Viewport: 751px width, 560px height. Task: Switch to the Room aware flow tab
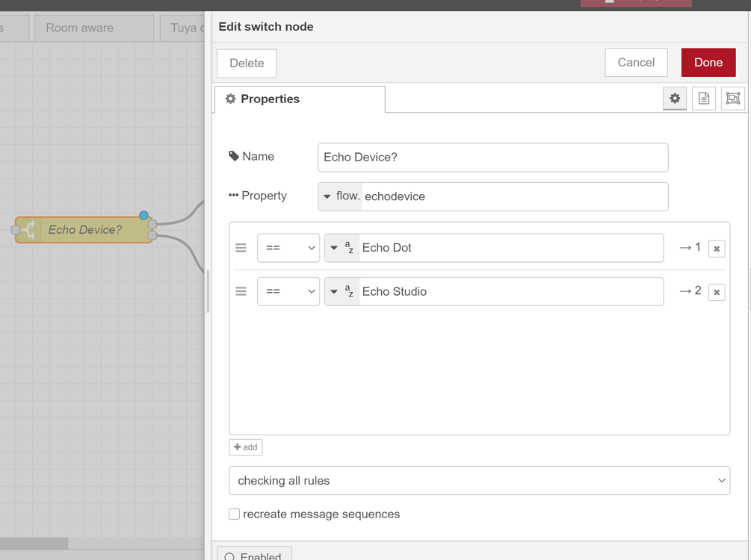coord(80,28)
